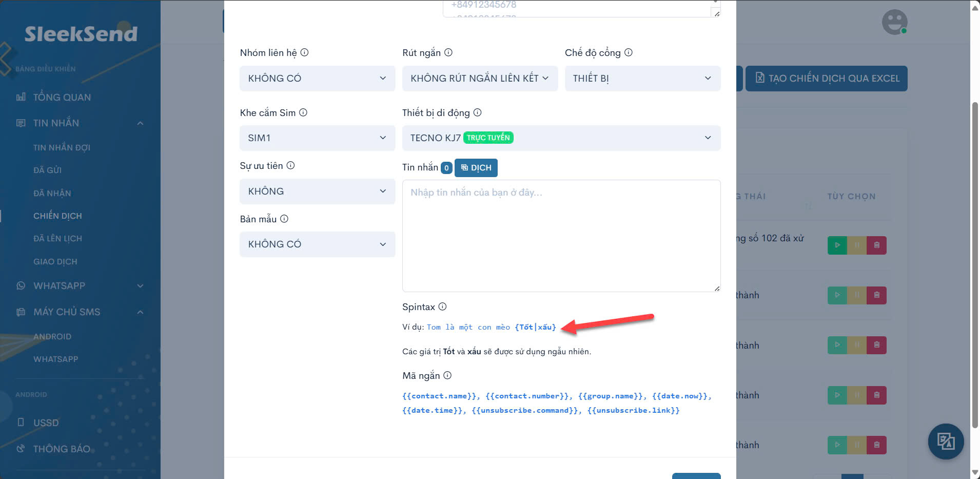This screenshot has height=479, width=980.
Task: Click the smiley user avatar icon
Action: [x=894, y=23]
